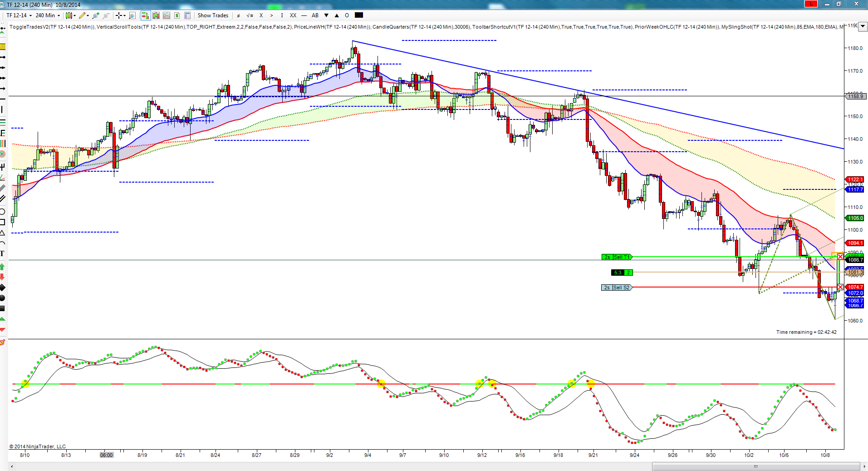Select the horizontal line tool in sidebar
The width and height of the screenshot is (868, 471).
(3, 99)
